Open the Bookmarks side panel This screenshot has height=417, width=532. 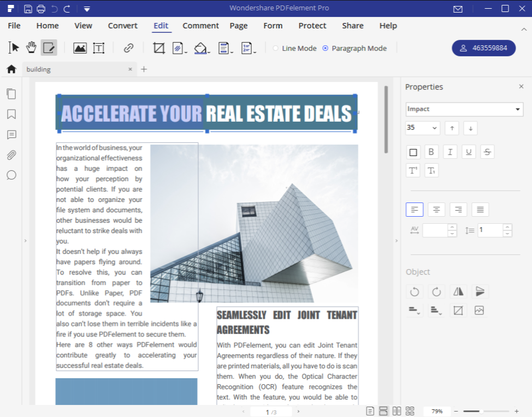click(x=11, y=114)
